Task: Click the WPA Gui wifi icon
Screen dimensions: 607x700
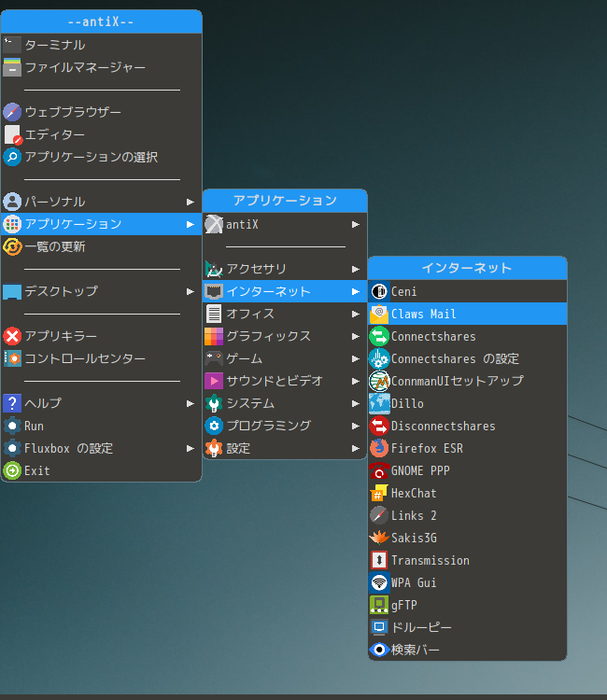Action: (x=379, y=582)
